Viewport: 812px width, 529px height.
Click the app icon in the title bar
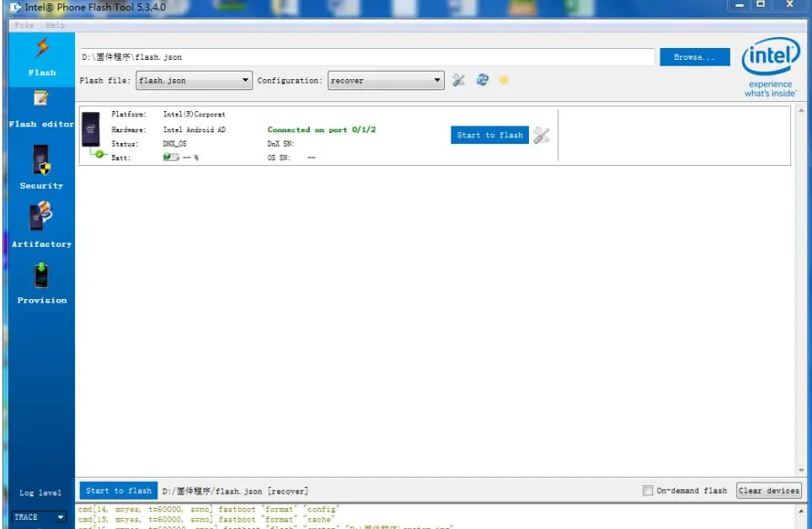[15, 8]
